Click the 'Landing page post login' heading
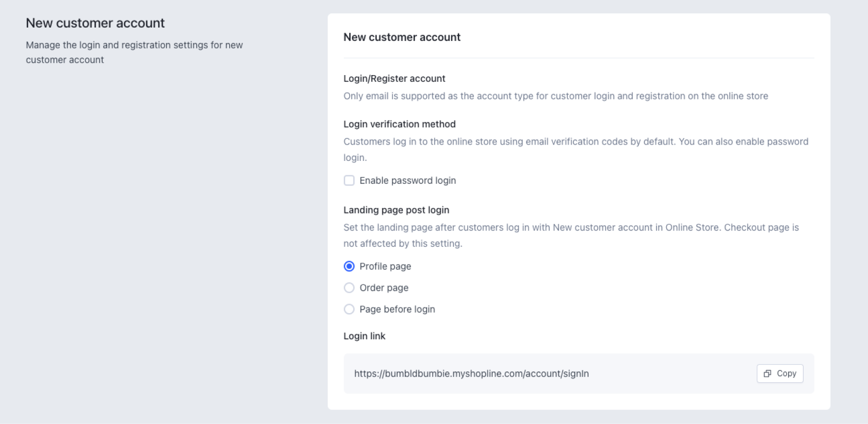The height and width of the screenshot is (424, 868). click(x=396, y=210)
